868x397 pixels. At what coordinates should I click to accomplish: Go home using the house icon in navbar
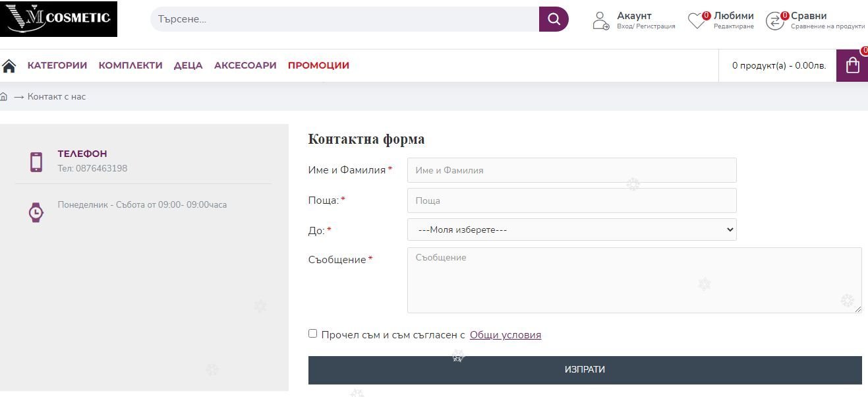click(9, 65)
